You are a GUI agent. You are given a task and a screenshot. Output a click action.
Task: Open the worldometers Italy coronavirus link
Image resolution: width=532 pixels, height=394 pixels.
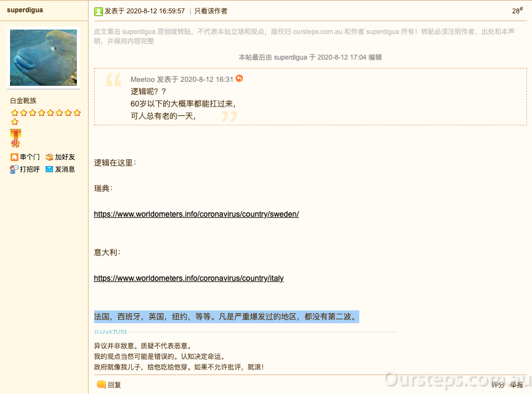click(x=188, y=278)
